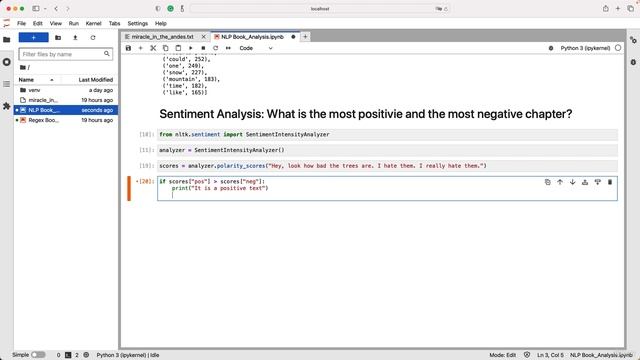The height and width of the screenshot is (360, 640).
Task: Upload files with the upload icon
Action: [x=75, y=38]
